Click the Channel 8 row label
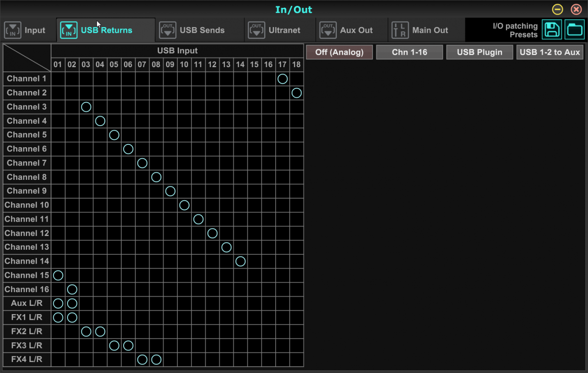The image size is (588, 373). pyautogui.click(x=27, y=177)
